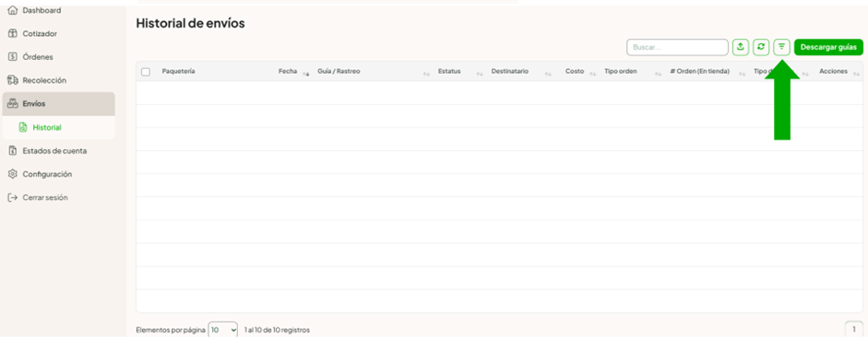
Task: Click the Descargar guías button
Action: tap(828, 48)
